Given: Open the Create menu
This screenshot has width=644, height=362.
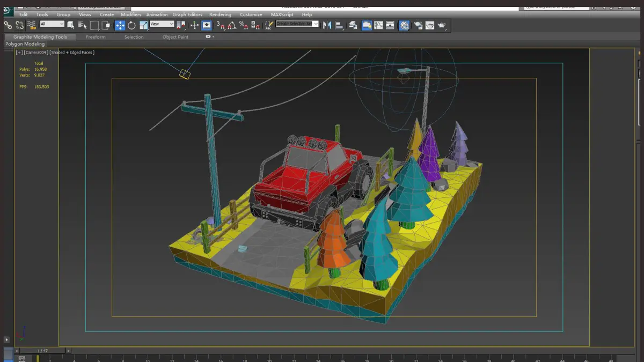Looking at the screenshot, I should 107,14.
